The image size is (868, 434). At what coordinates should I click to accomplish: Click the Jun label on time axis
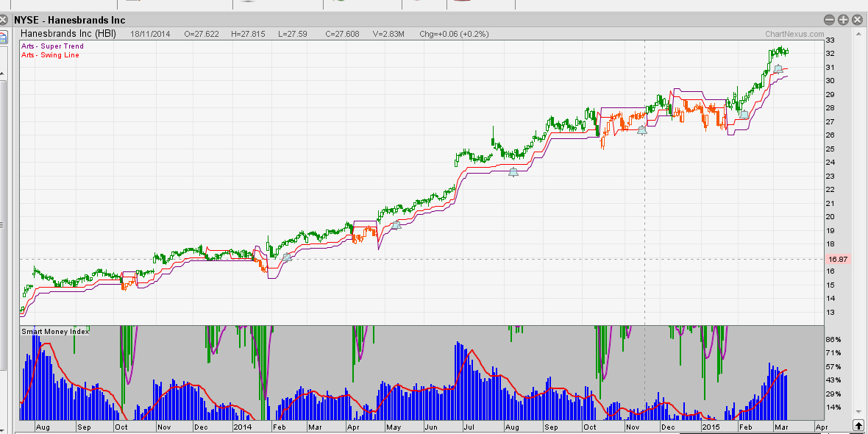(x=430, y=427)
